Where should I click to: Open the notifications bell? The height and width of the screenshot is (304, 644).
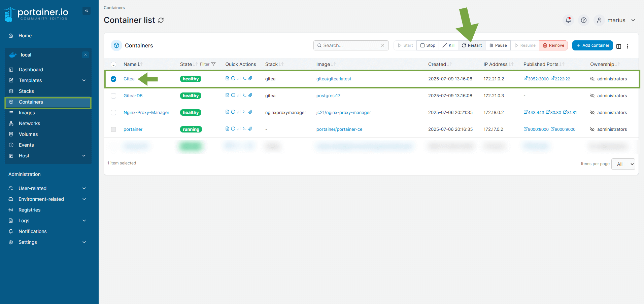tap(568, 20)
